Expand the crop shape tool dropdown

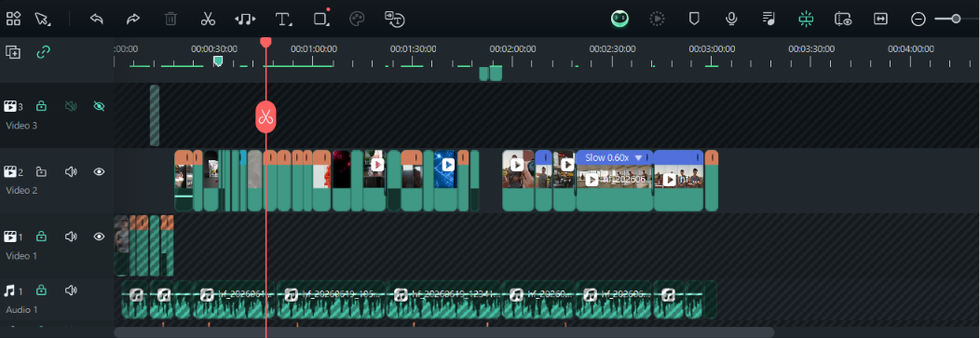329,23
